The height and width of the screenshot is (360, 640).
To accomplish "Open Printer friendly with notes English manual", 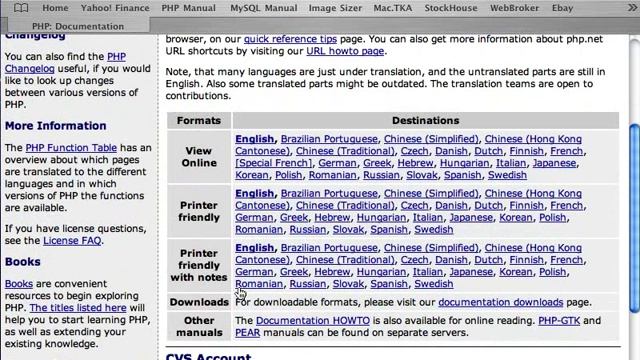I will point(254,248).
